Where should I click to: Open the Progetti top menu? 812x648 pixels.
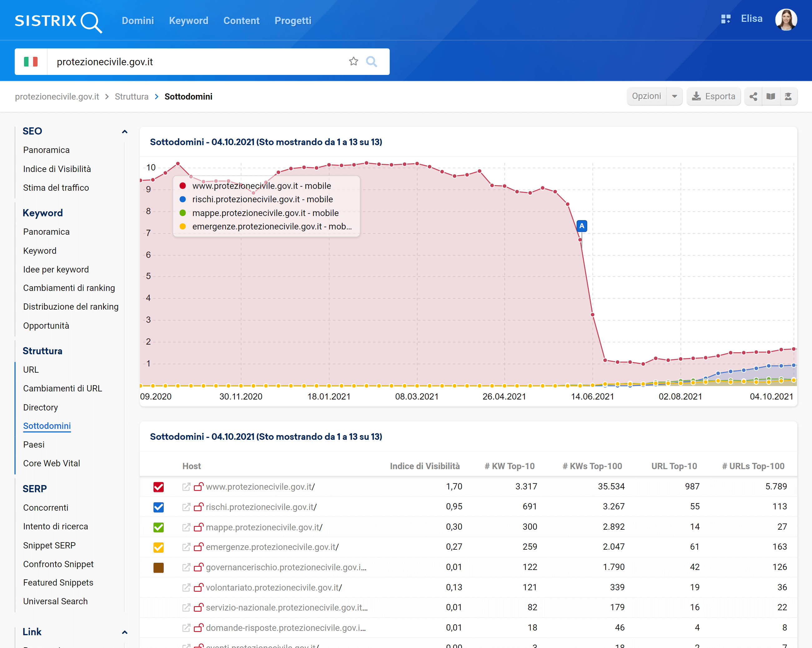click(x=293, y=21)
